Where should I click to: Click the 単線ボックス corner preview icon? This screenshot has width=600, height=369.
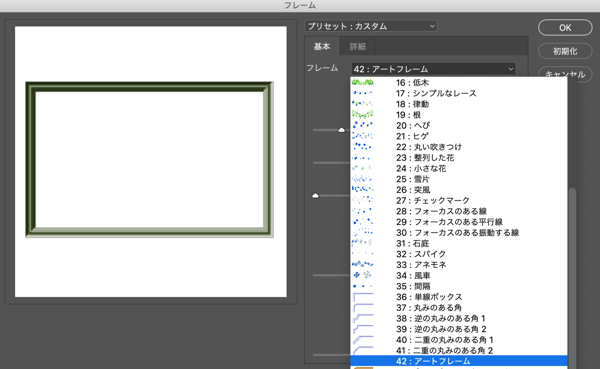363,297
